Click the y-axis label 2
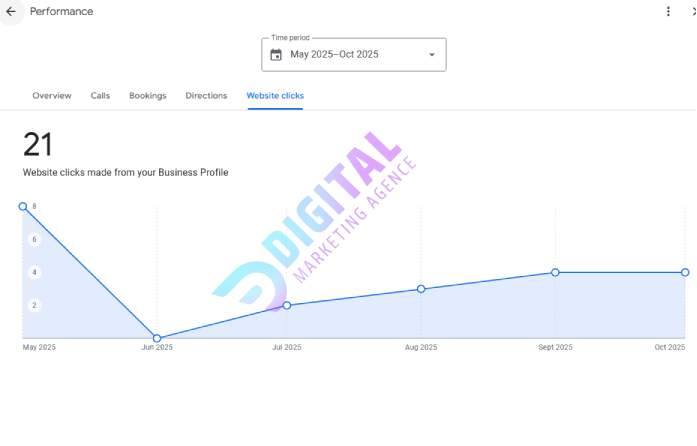Viewport: 697px width, 446px height. point(34,305)
